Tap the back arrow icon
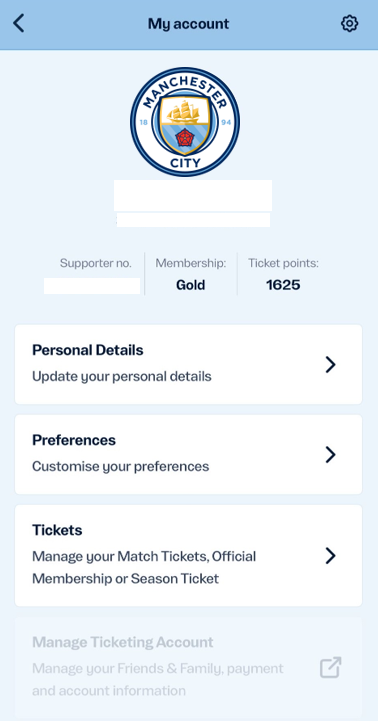Viewport: 378px width, 721px height. 18,23
